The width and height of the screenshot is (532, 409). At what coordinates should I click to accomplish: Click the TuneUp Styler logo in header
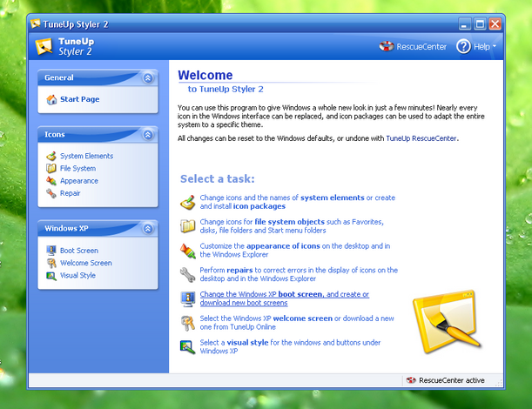[44, 47]
